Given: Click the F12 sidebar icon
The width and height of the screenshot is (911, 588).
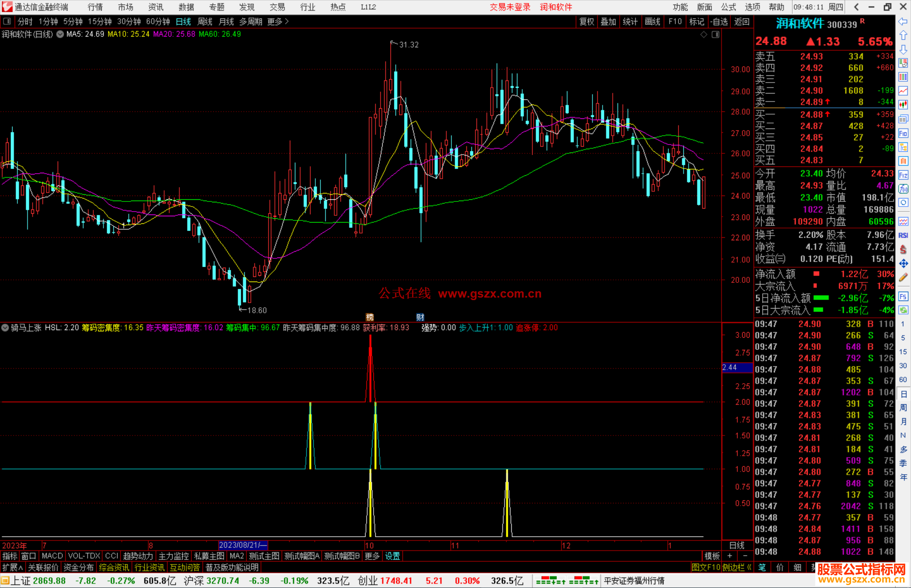Looking at the screenshot, I should (903, 175).
